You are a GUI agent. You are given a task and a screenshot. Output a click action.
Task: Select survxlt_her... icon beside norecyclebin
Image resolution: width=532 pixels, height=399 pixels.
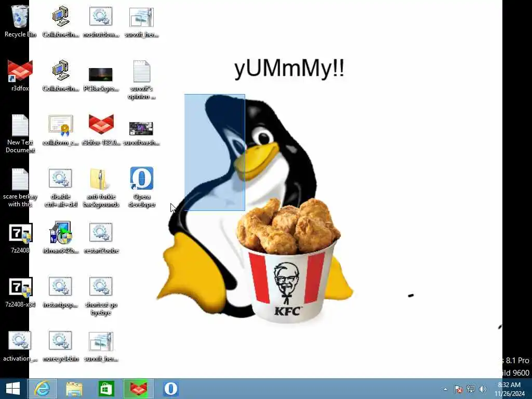101,347
